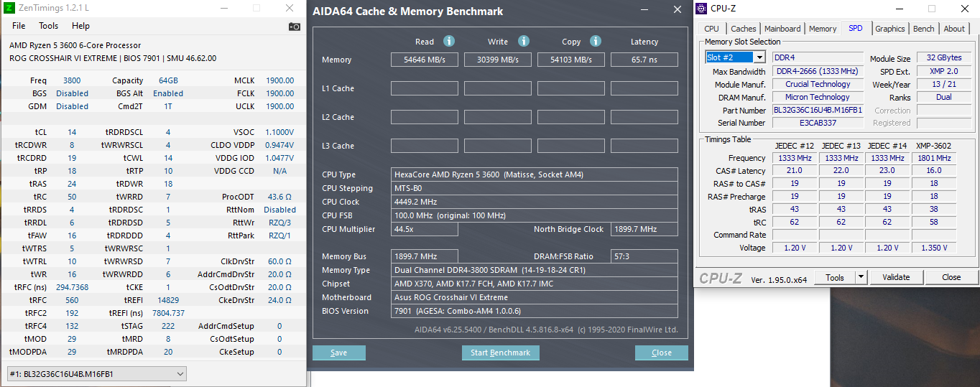Click the Memory Latency value 65.7 ns

coord(644,60)
